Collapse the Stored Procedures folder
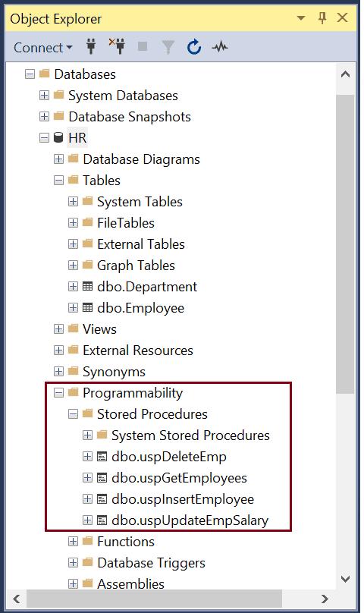Screen dimensions: 364x613 (x=73, y=414)
